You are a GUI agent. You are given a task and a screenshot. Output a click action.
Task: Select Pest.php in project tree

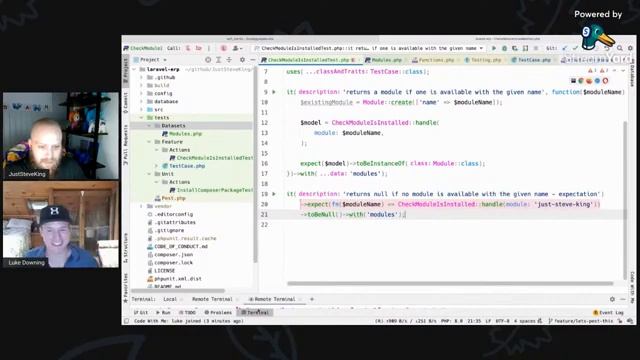(x=173, y=198)
